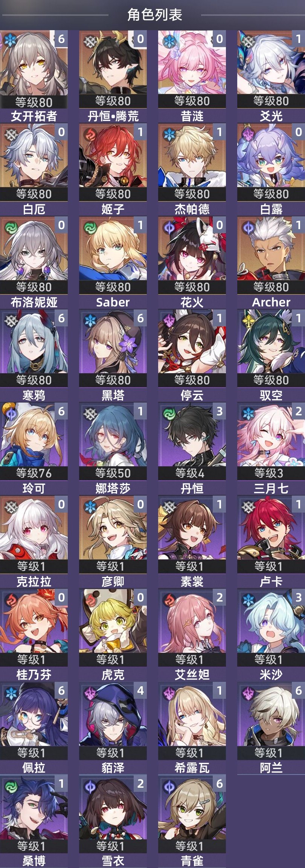Click the quantum element icon on 白露
The width and height of the screenshot is (305, 868).
pyautogui.click(x=249, y=133)
